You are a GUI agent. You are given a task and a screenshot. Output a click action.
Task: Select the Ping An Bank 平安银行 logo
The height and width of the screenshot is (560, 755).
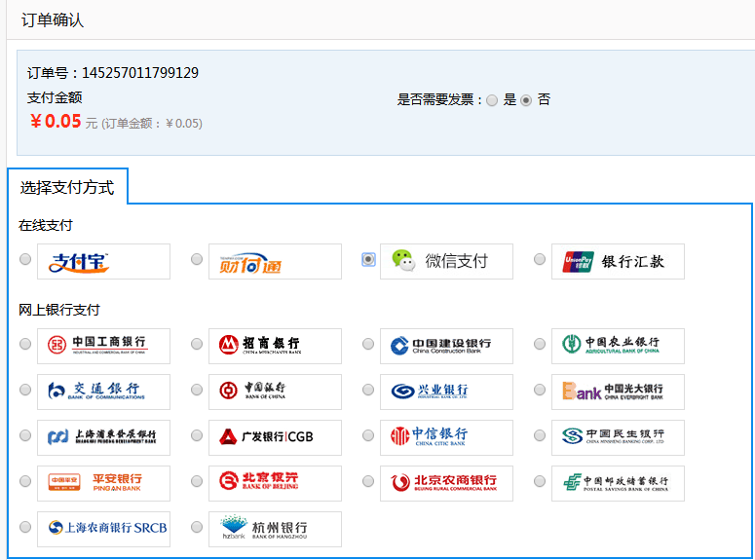(103, 483)
